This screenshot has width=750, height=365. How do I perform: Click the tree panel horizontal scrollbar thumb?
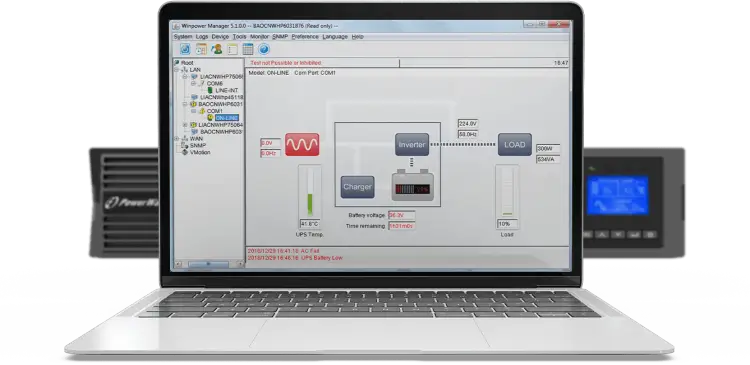pyautogui.click(x=208, y=264)
